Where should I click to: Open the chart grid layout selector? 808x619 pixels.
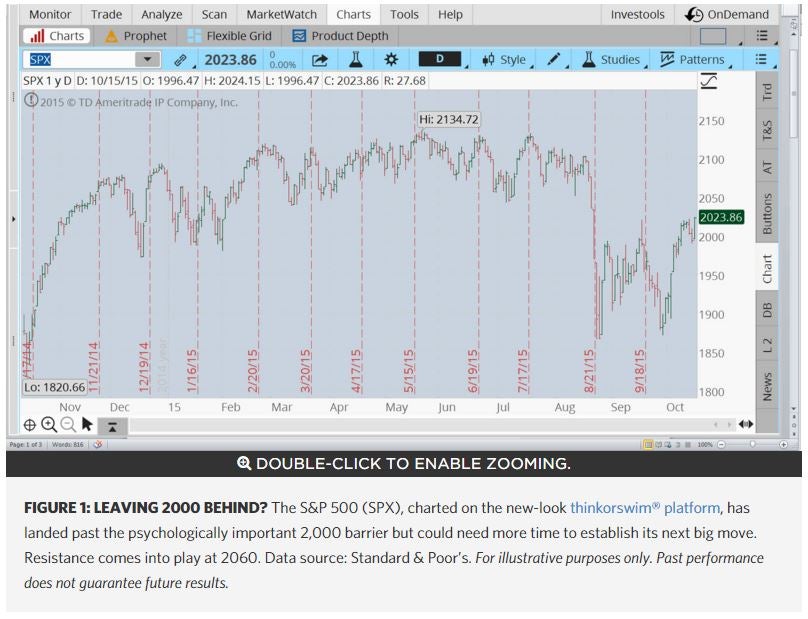tap(713, 36)
